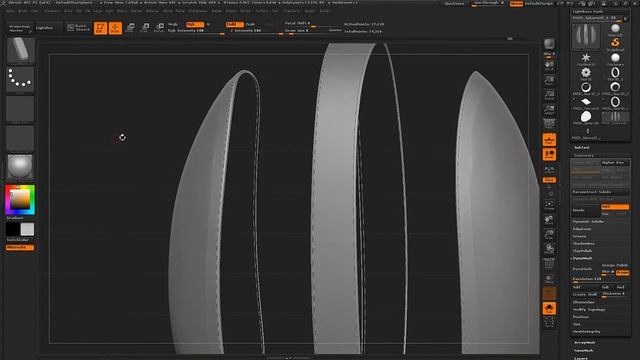Collapse the Geometry section
Image resolution: width=640 pixels, height=360 pixels.
(x=584, y=156)
